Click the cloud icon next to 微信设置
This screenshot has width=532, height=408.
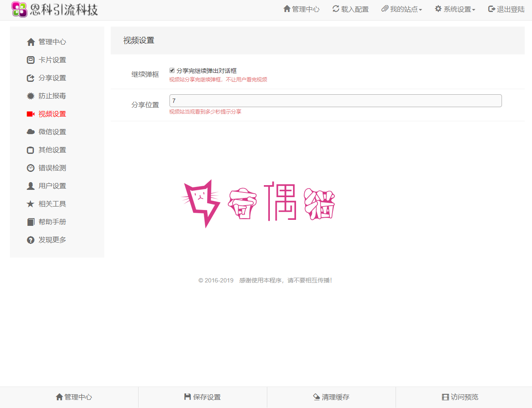[30, 132]
